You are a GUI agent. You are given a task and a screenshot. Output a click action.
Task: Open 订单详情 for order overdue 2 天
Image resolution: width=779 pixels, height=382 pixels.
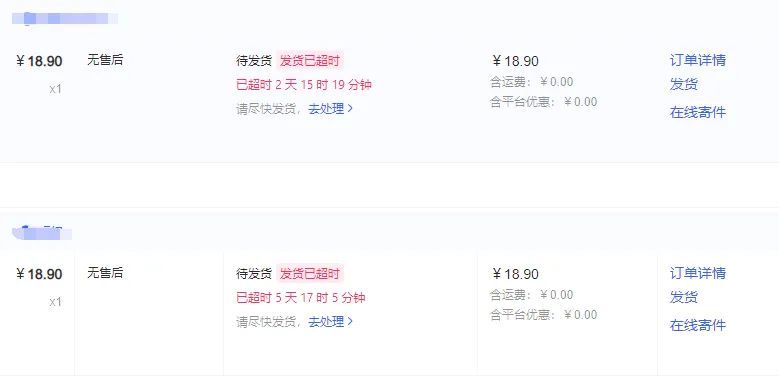tap(698, 60)
